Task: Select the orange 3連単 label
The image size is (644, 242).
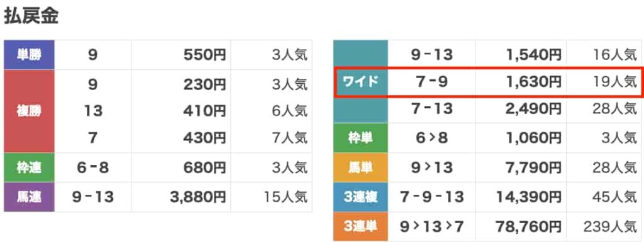Action: tap(360, 226)
